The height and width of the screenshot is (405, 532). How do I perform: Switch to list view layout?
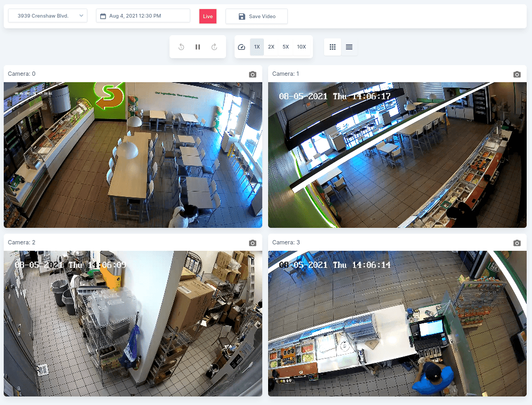click(x=349, y=47)
